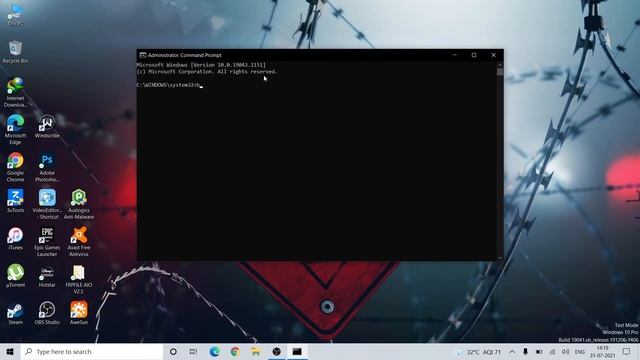640x360 pixels.
Task: Open VideoEditor Shortcut desktop icon
Action: pos(47,204)
